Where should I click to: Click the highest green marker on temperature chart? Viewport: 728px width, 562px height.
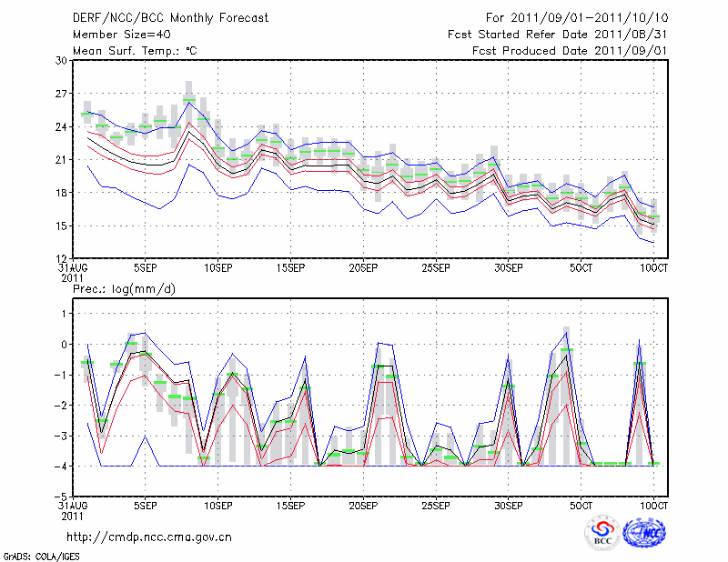tap(189, 100)
